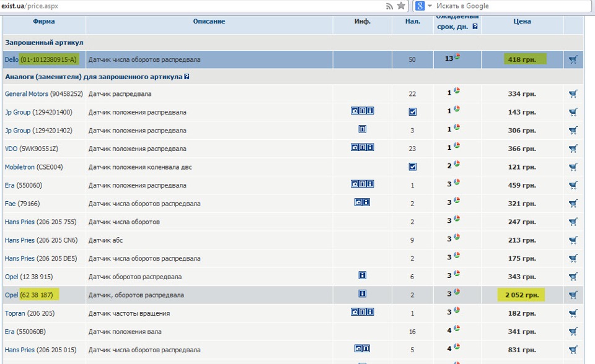Click help icon beside expected delivery header
The height and width of the screenshot is (364, 595).
pyautogui.click(x=475, y=27)
